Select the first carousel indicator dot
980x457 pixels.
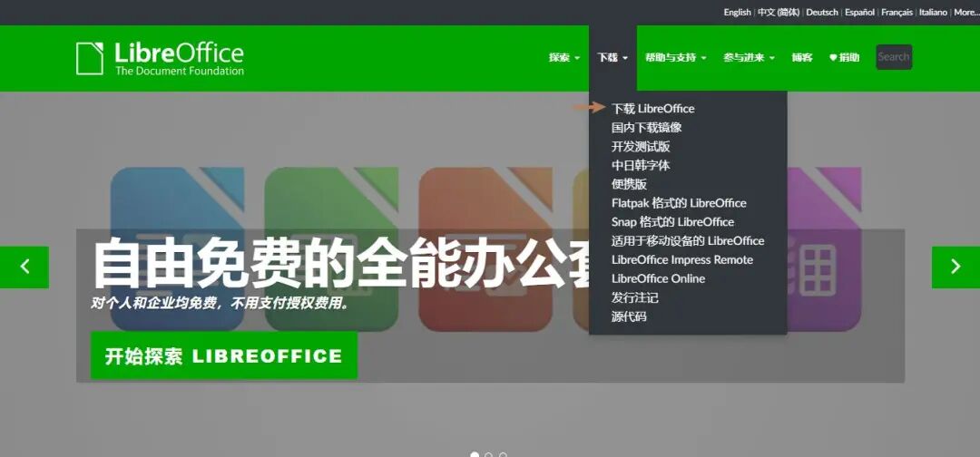click(x=475, y=455)
